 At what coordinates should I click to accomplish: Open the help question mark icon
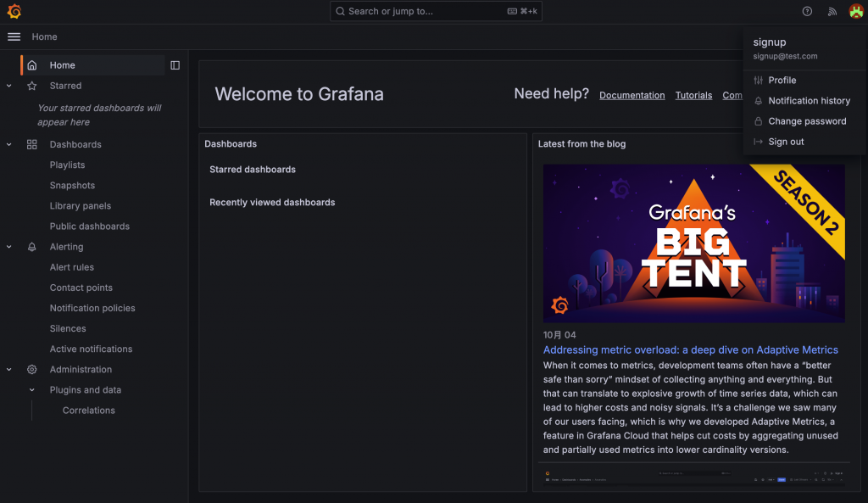pos(807,11)
